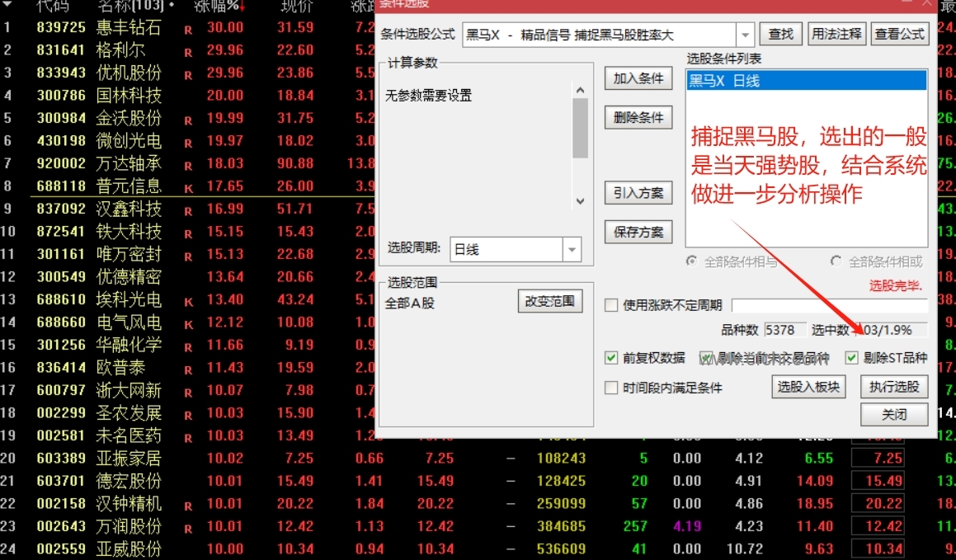Click the 删除条件 button
Screen dimensions: 956x560
(x=638, y=118)
